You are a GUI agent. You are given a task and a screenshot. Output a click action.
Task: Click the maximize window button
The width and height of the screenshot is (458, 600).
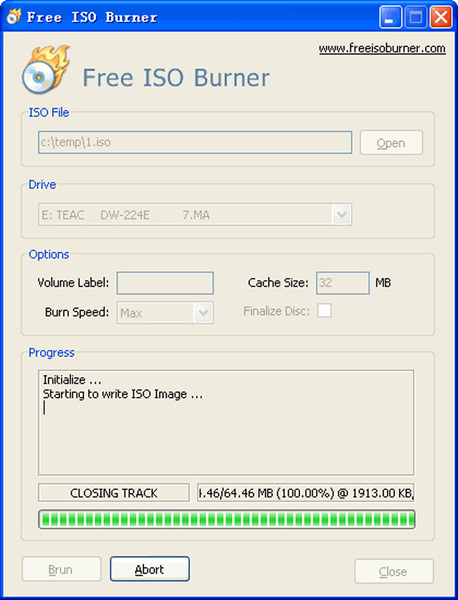(x=416, y=17)
